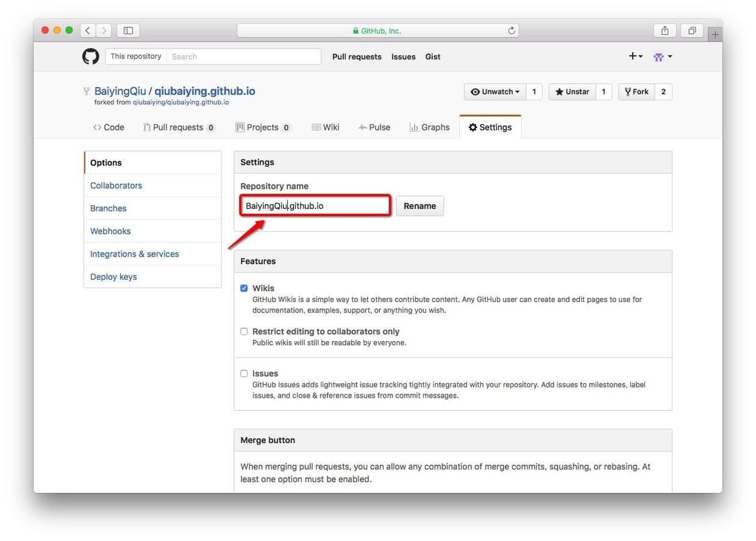Open a new Safari tab with plus icon
This screenshot has width=756, height=541.
click(x=715, y=34)
